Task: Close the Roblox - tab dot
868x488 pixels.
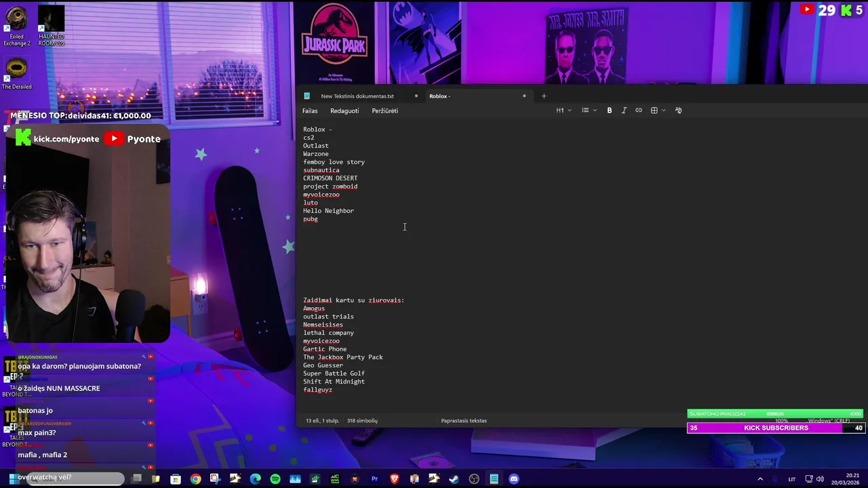Action: [x=524, y=96]
